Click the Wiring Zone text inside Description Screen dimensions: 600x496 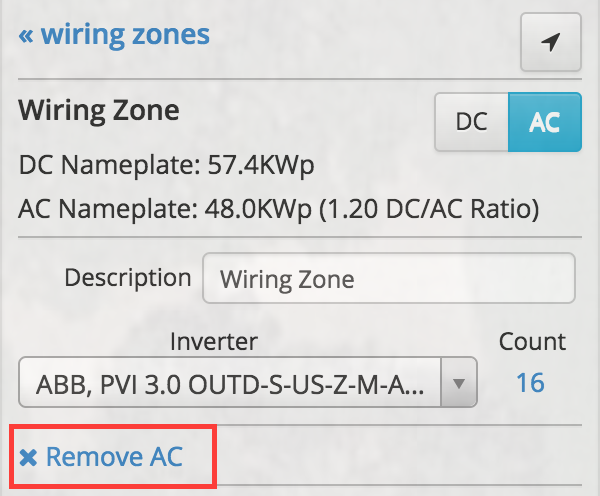point(287,278)
